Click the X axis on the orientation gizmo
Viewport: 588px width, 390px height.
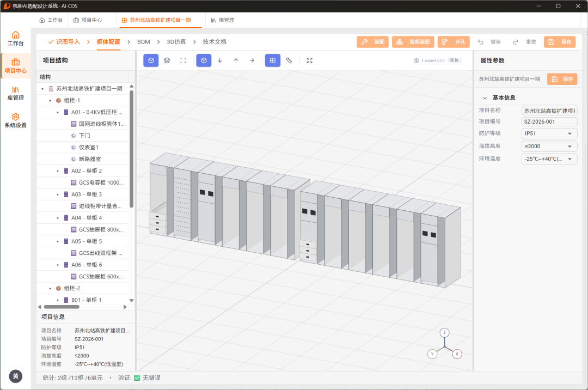tap(457, 354)
